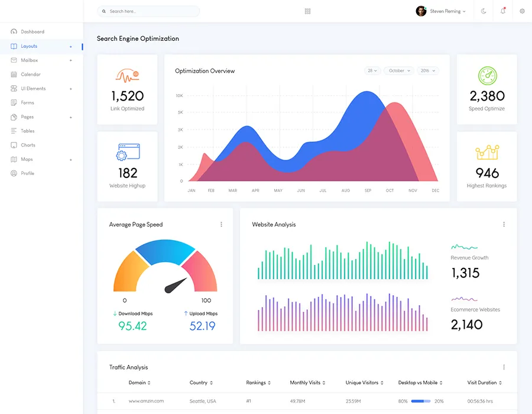The height and width of the screenshot is (414, 532).
Task: Click the Revenue Growth sparkline icon
Action: [464, 247]
